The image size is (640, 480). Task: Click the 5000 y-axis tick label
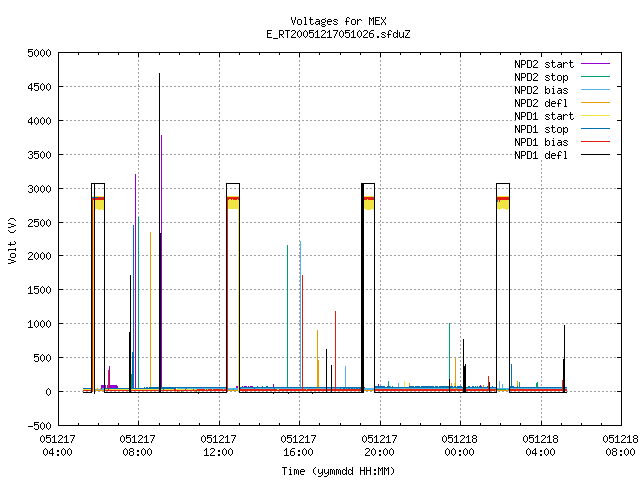(39, 53)
